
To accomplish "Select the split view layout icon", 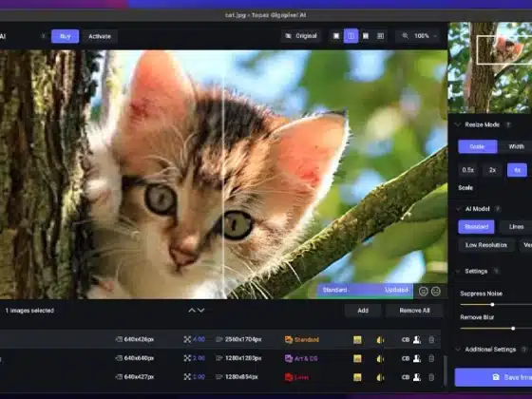I will [351, 36].
